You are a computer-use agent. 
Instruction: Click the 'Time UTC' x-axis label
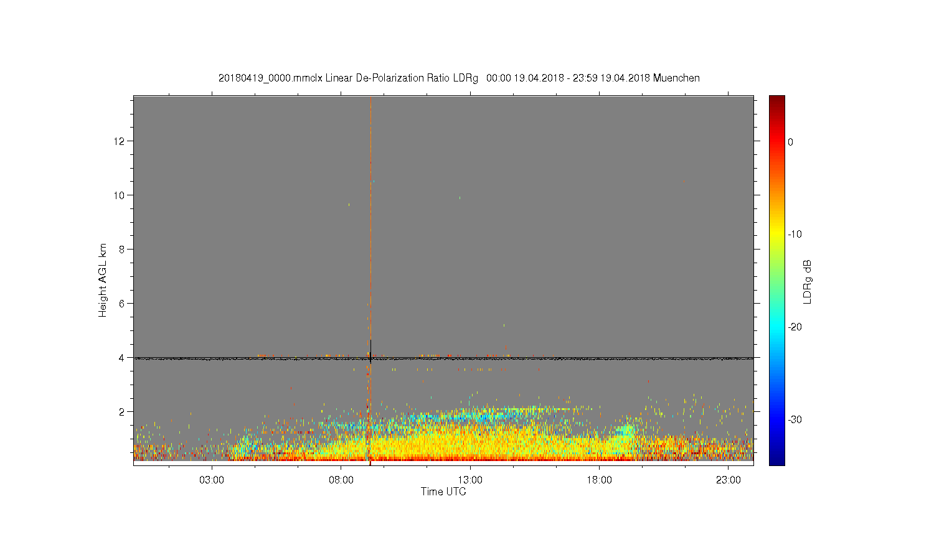443,492
